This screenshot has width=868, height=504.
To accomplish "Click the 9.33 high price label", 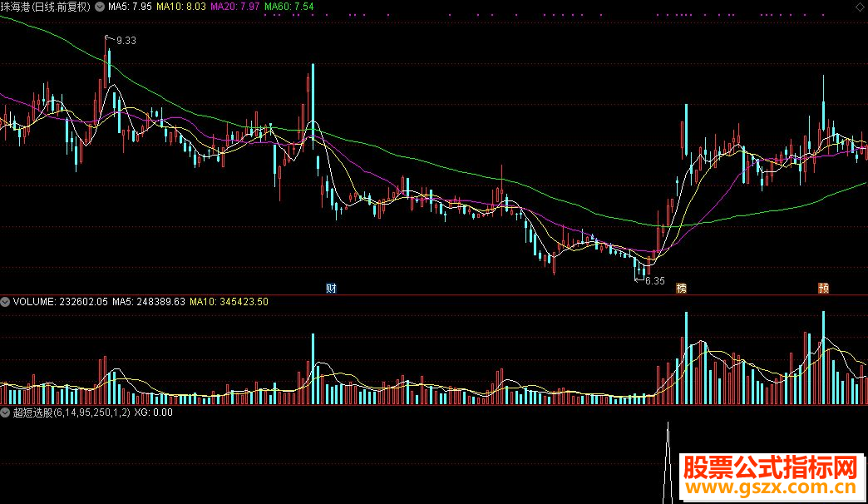I will pyautogui.click(x=126, y=41).
